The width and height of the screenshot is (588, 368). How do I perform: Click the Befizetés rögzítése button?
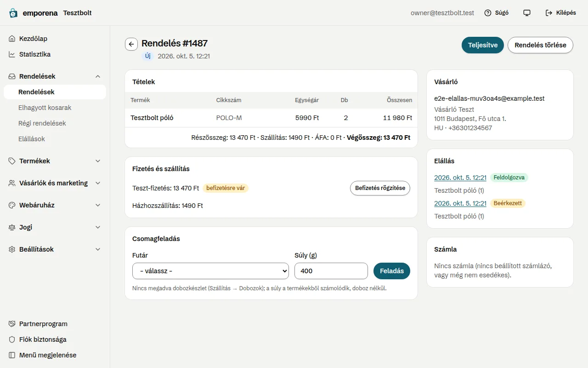point(380,188)
